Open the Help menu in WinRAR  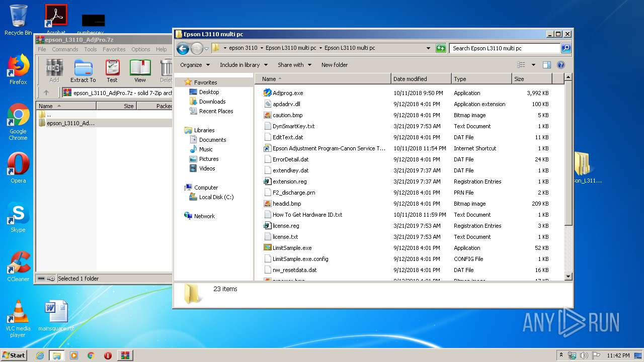(x=161, y=49)
